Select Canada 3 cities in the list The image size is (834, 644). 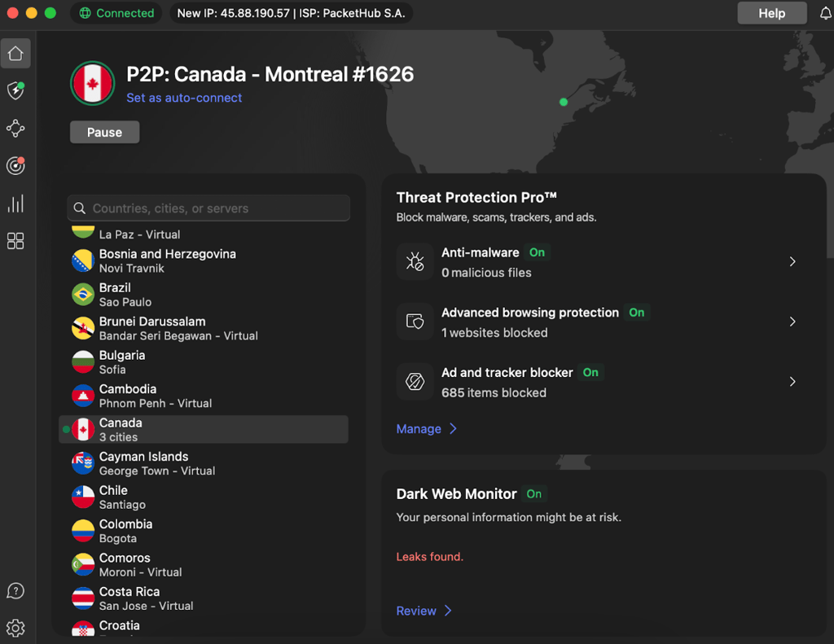point(204,430)
